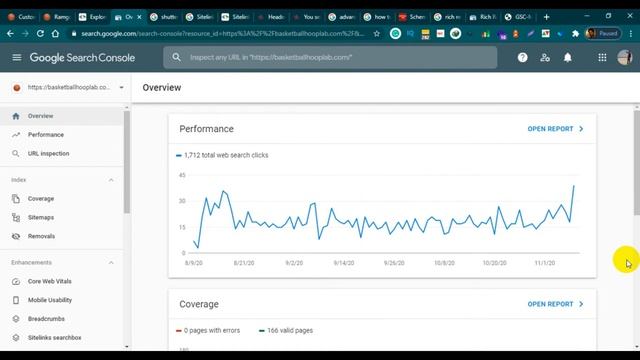Click the Sitemaps icon in sidebar

tap(16, 218)
